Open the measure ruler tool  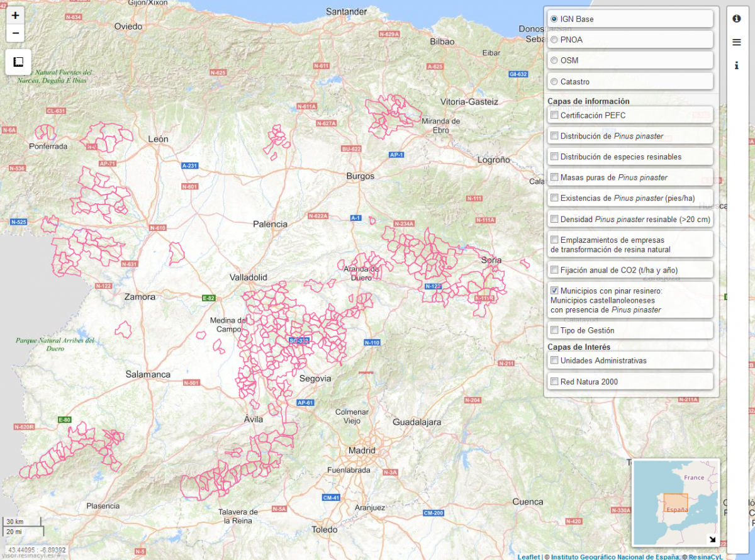coord(18,62)
